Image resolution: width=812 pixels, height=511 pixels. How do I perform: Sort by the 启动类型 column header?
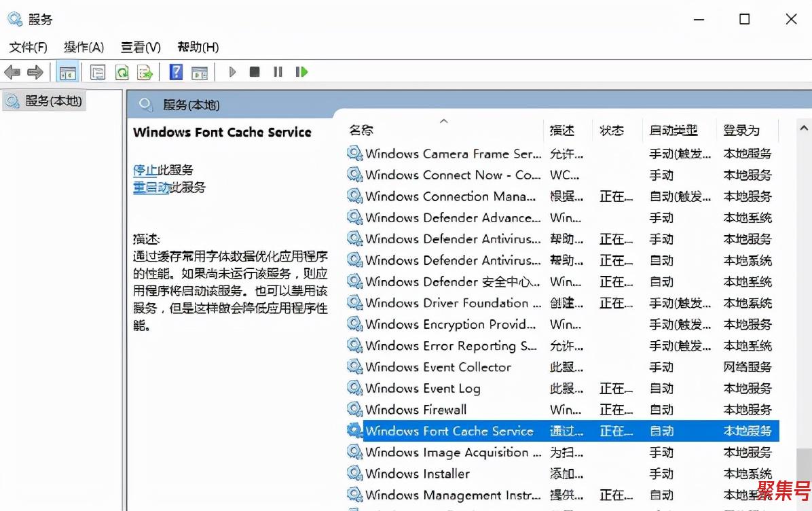[673, 130]
